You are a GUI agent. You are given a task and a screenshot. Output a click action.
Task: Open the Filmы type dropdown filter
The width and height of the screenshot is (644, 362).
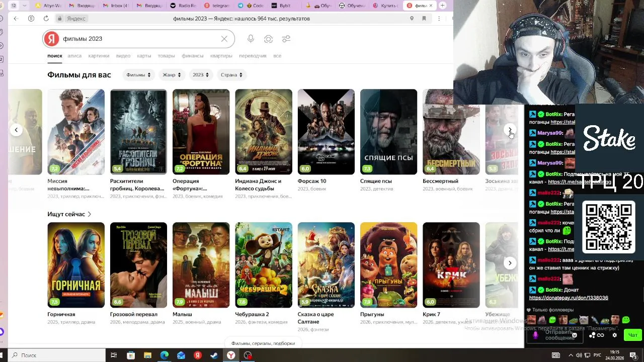point(138,75)
